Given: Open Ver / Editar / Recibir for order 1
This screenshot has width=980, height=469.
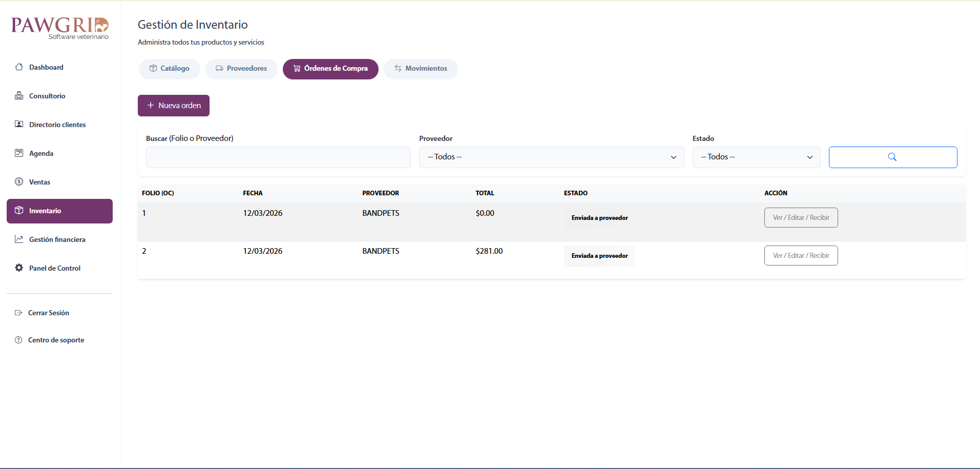Looking at the screenshot, I should [801, 218].
